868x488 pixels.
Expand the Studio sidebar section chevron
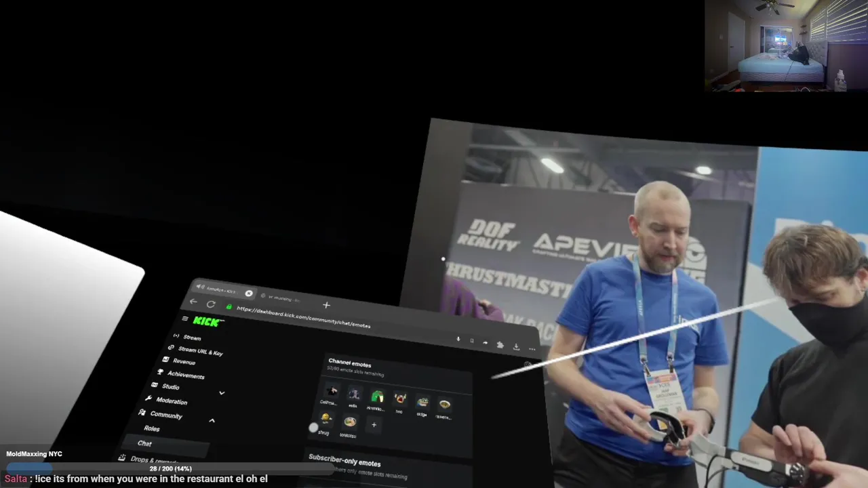pos(221,392)
